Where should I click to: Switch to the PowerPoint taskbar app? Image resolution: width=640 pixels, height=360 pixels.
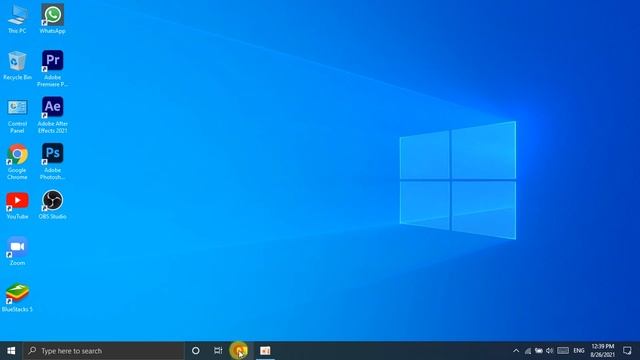pos(265,351)
